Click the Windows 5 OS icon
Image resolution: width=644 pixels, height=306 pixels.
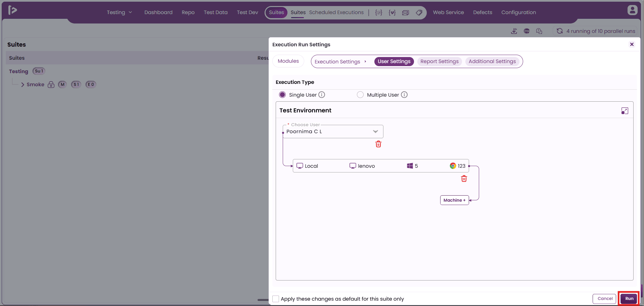410,166
